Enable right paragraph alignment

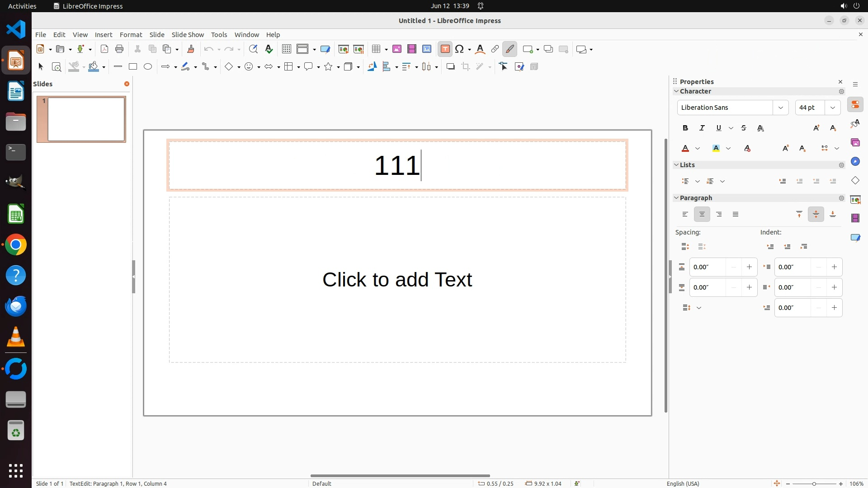[x=719, y=215]
